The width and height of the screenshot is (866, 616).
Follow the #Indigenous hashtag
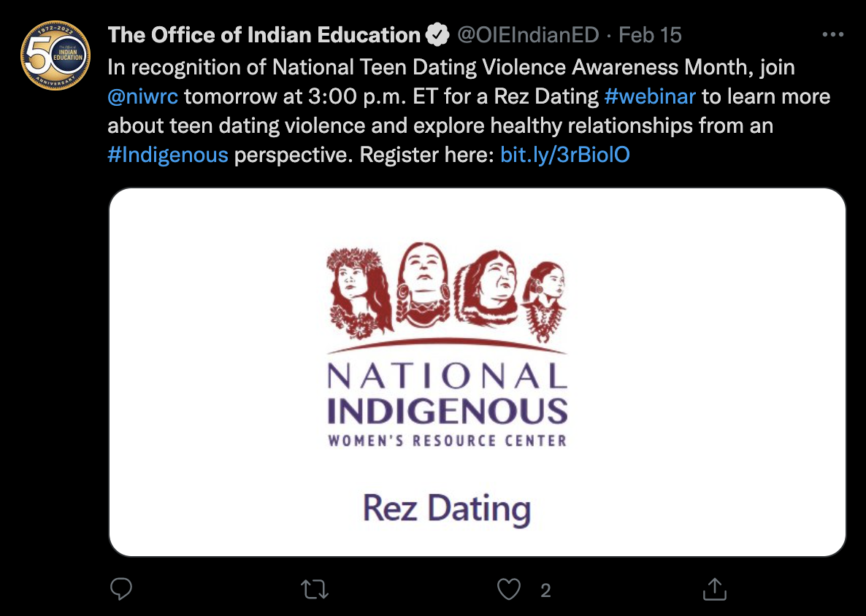coord(168,155)
